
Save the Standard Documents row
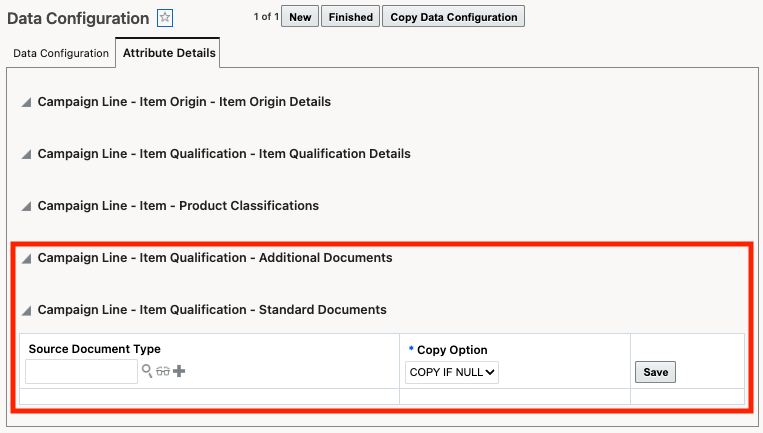(655, 372)
